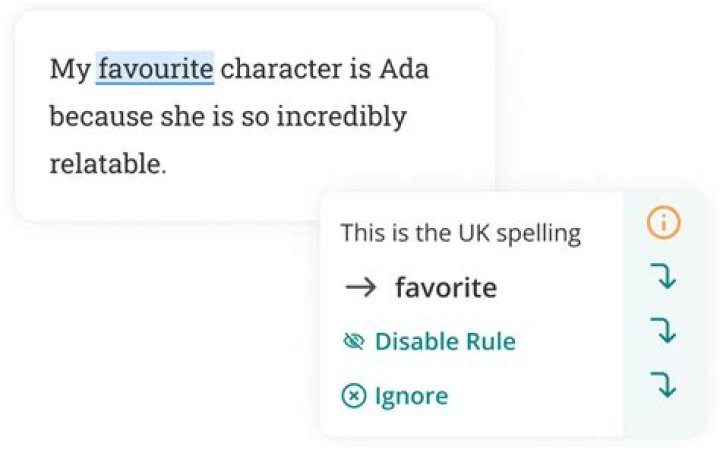Click the "This is the UK spelling" message
This screenshot has height=450, width=720.
tap(460, 233)
